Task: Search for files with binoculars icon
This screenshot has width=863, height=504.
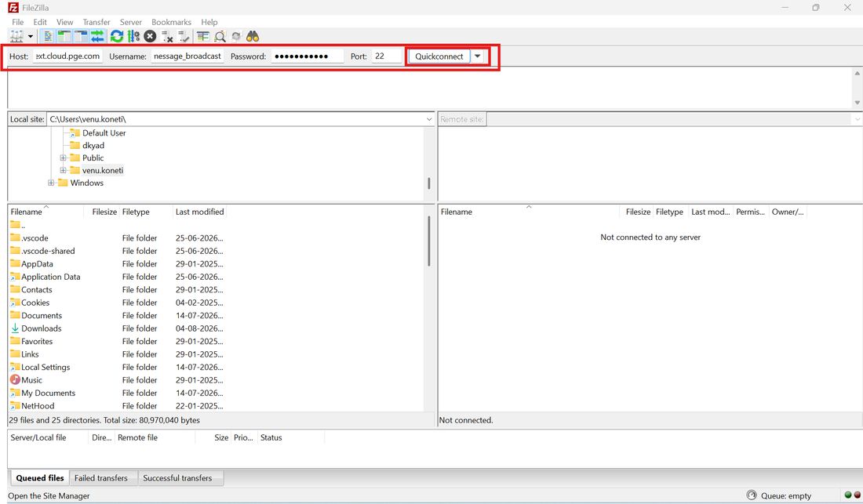Action: [253, 36]
